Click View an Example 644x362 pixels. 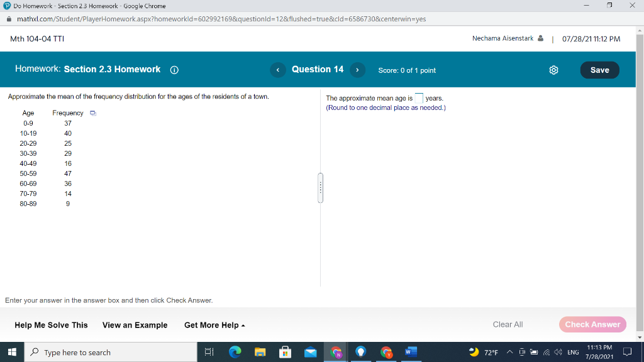click(135, 325)
